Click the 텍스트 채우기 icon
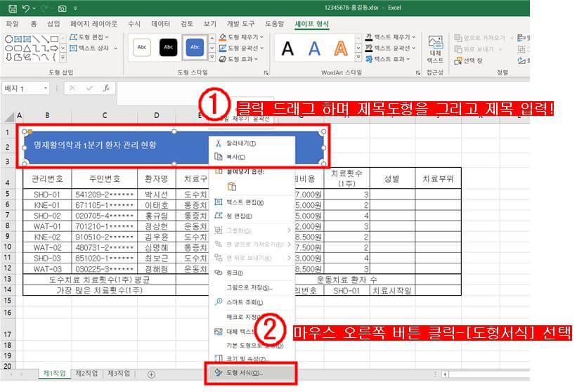 click(x=369, y=37)
